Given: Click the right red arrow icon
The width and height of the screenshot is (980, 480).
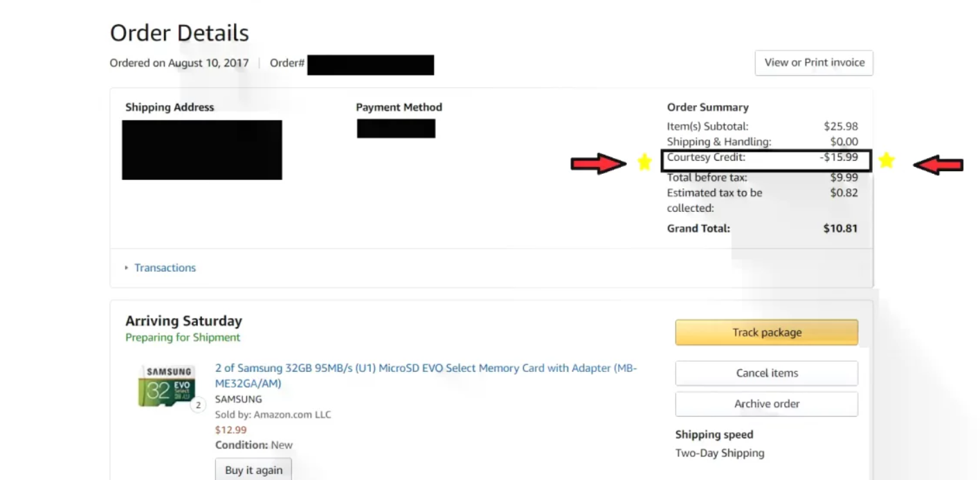Looking at the screenshot, I should coord(938,165).
